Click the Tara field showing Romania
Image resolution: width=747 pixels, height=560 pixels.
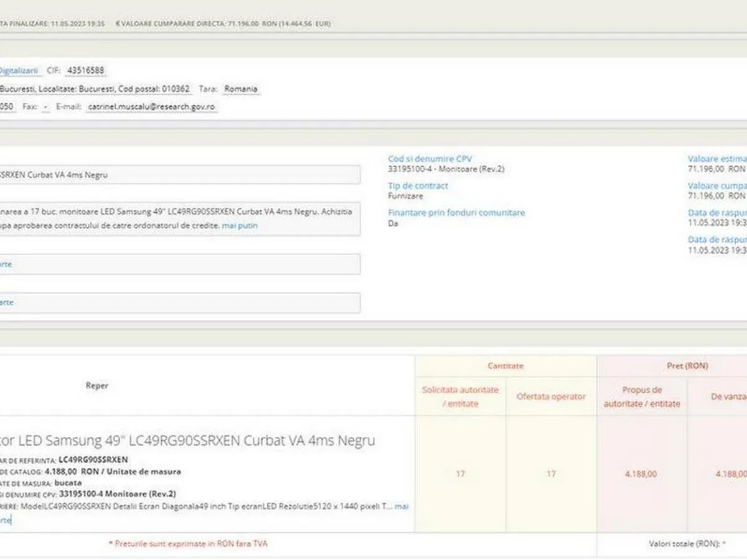pos(240,89)
